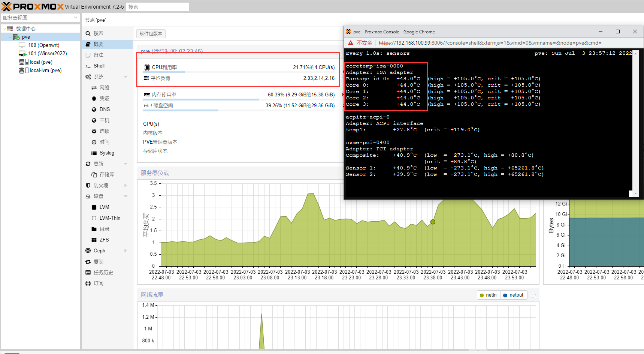Image resolution: width=644 pixels, height=354 pixels.
Task: Click the package versions button
Action: (151, 34)
